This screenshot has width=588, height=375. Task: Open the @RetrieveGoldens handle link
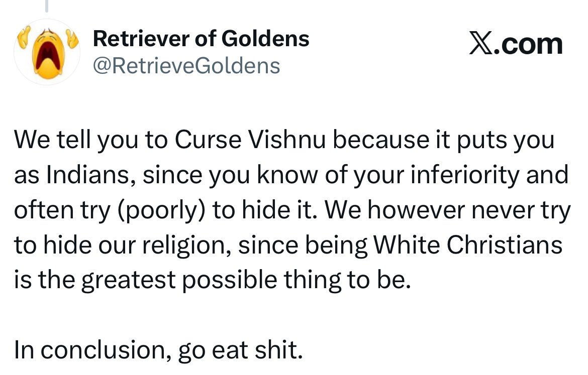[x=186, y=66]
